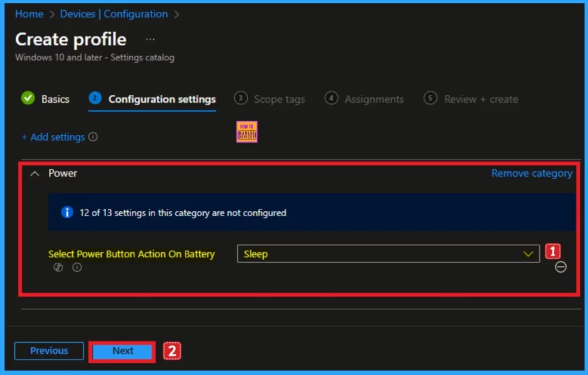
Task: Click the Power category heading
Action: (x=63, y=173)
